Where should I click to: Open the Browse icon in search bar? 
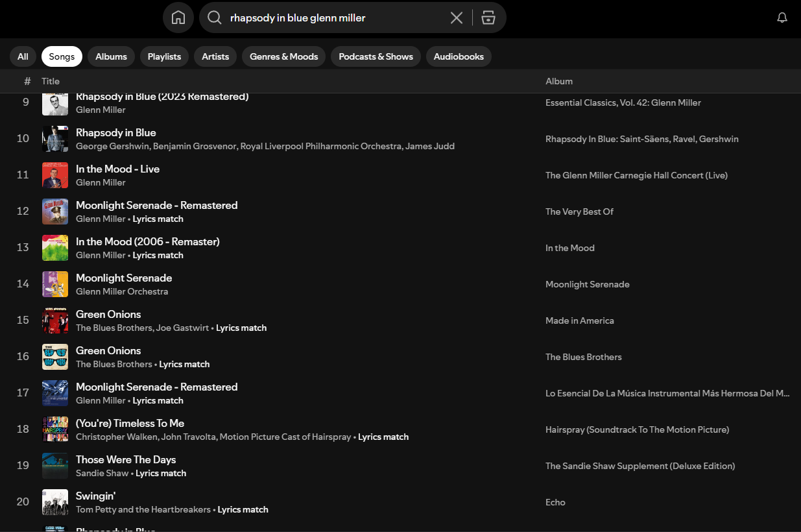click(488, 18)
